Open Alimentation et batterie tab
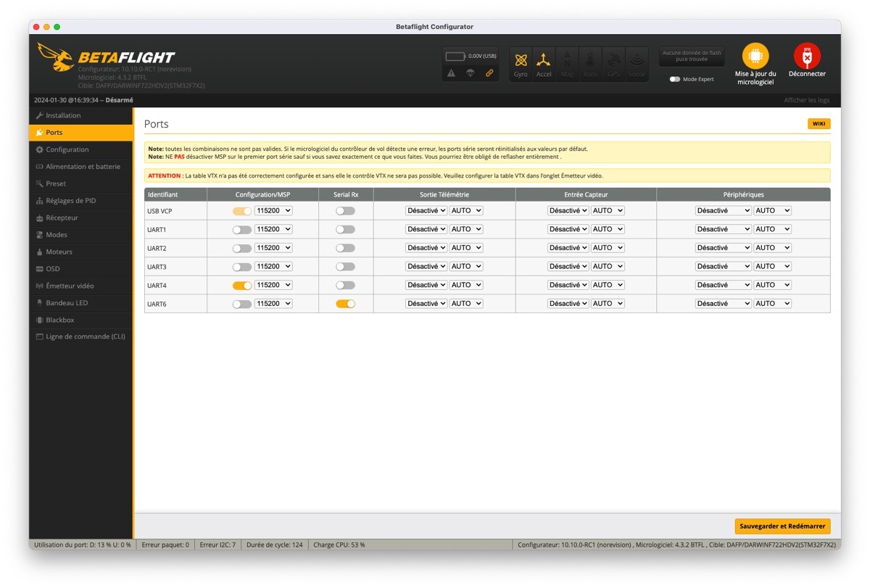This screenshot has height=588, width=870. pyautogui.click(x=81, y=167)
